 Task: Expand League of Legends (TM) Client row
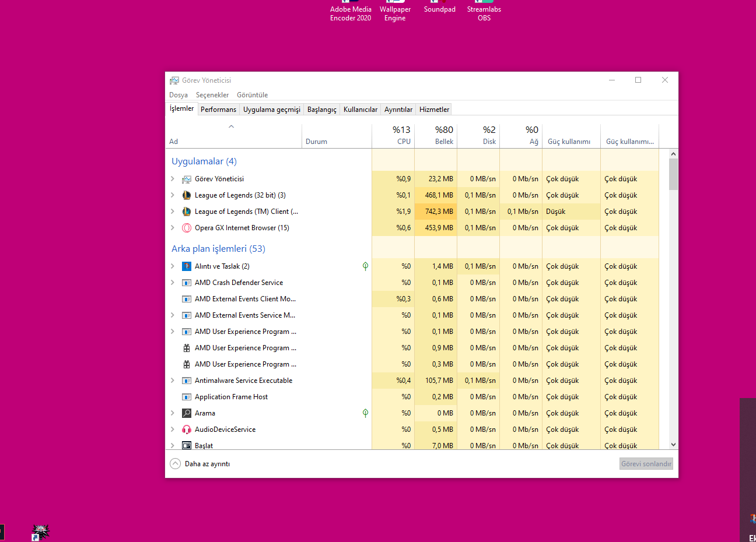click(173, 212)
